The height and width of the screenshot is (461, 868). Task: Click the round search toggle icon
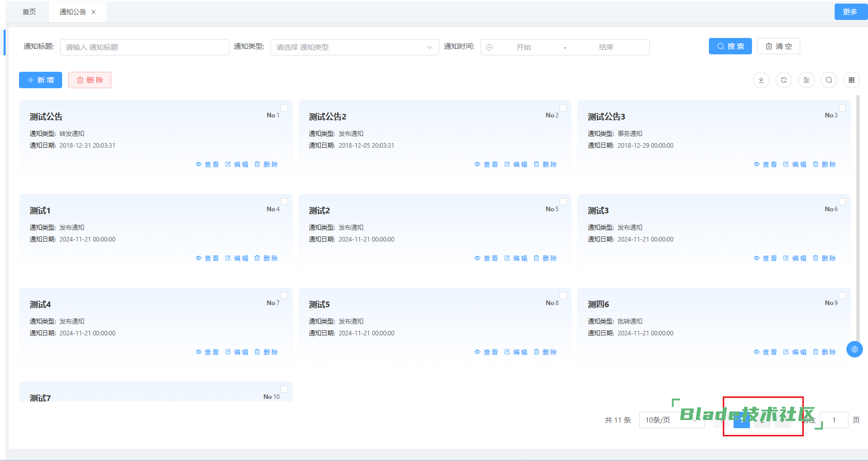pyautogui.click(x=828, y=80)
